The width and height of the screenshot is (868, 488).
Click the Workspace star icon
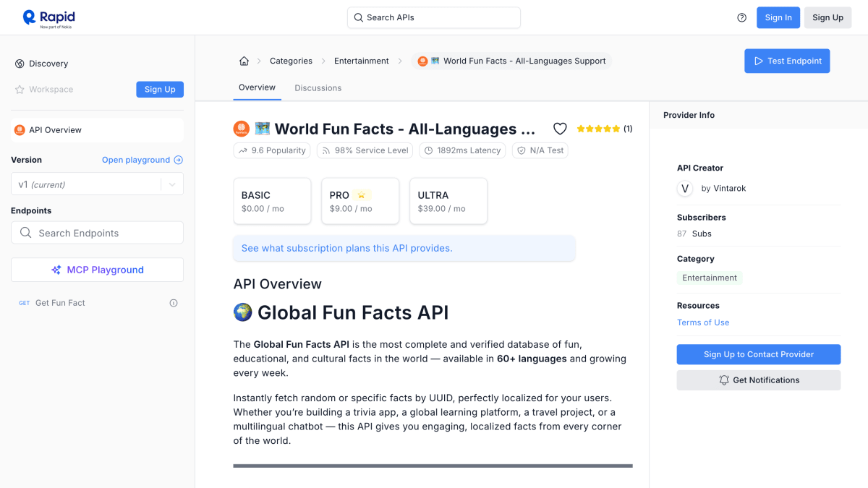20,90
